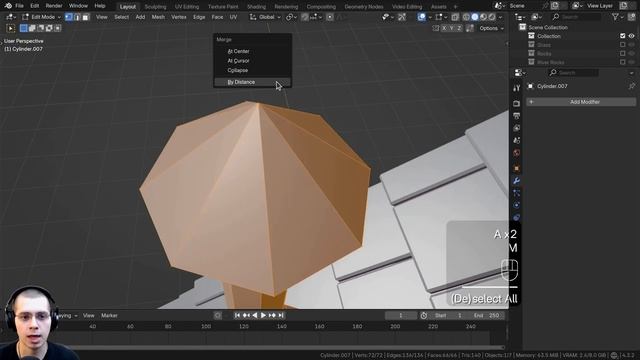Open the Edit menu
This screenshot has height=360, width=640.
point(35,6)
